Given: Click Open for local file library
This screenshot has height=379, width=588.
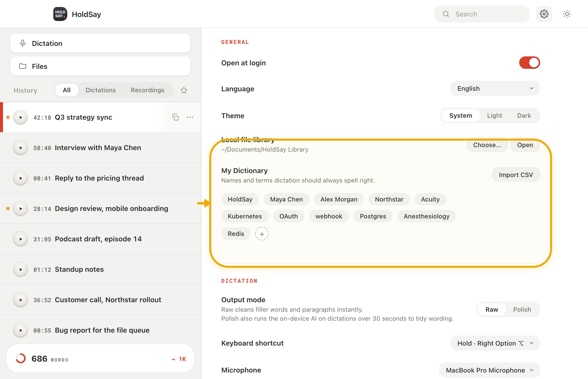Looking at the screenshot, I should tap(525, 145).
